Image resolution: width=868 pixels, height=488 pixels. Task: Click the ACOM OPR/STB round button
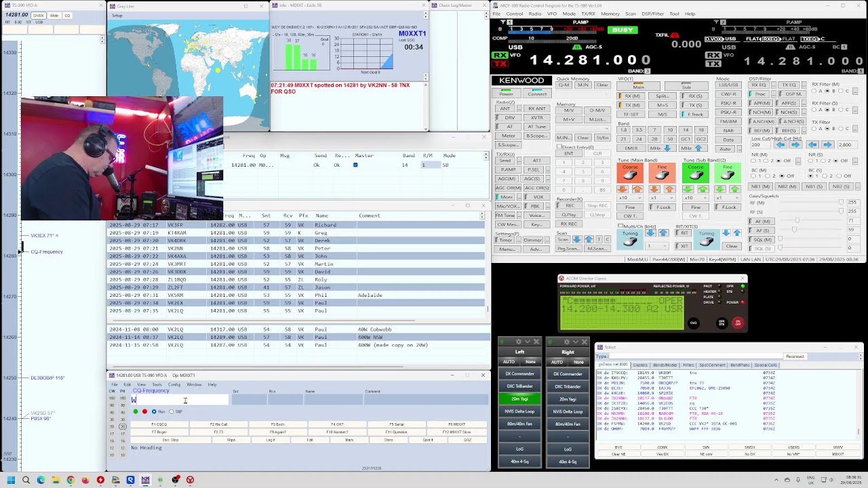pos(722,323)
